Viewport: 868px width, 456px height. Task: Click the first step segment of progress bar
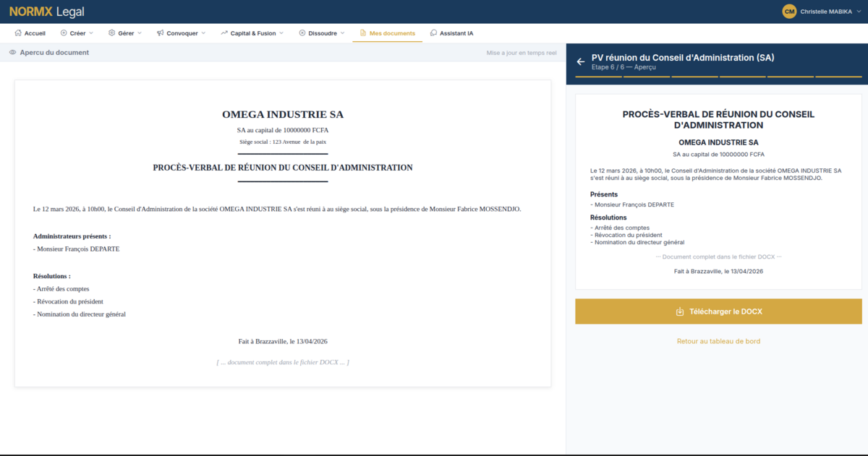coord(598,77)
